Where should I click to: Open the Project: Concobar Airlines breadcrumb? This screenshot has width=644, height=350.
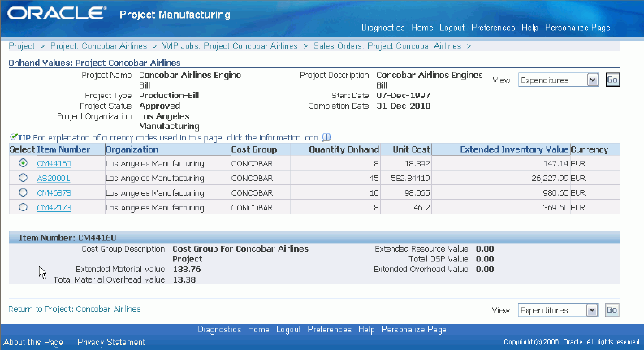98,46
